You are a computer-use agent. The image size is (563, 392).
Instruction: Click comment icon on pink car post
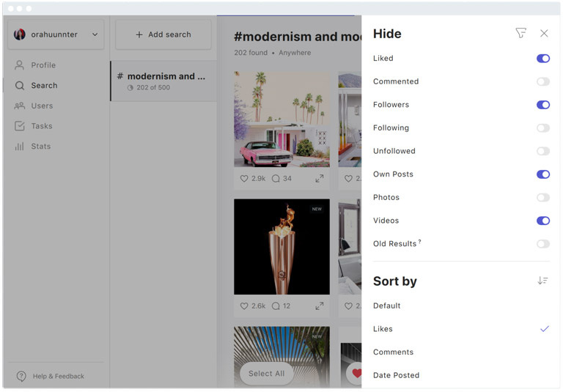coord(276,178)
